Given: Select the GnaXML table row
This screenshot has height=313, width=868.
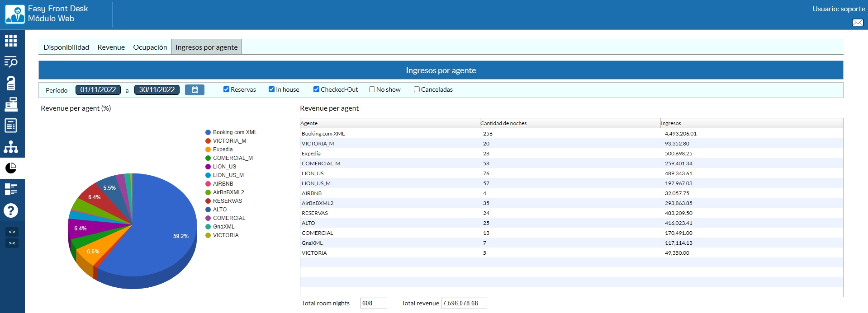Looking at the screenshot, I should pos(571,243).
